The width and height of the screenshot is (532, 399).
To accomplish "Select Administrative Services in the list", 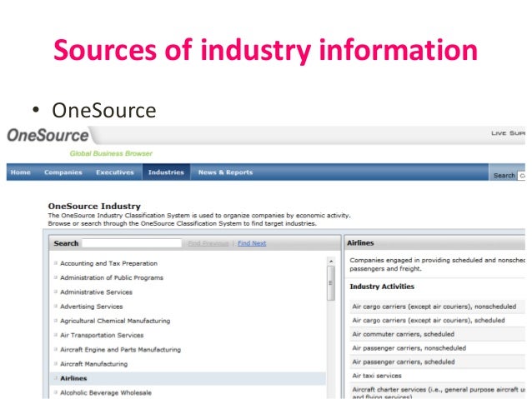I will [x=96, y=292].
